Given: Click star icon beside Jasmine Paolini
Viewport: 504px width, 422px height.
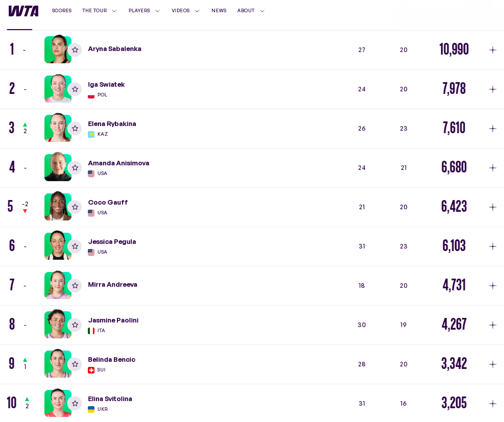Looking at the screenshot, I should [x=75, y=325].
